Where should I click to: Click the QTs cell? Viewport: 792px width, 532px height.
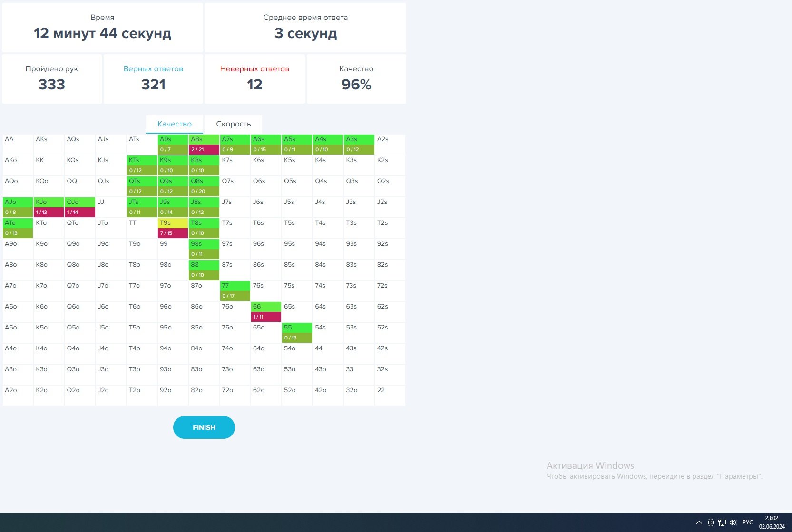click(142, 186)
